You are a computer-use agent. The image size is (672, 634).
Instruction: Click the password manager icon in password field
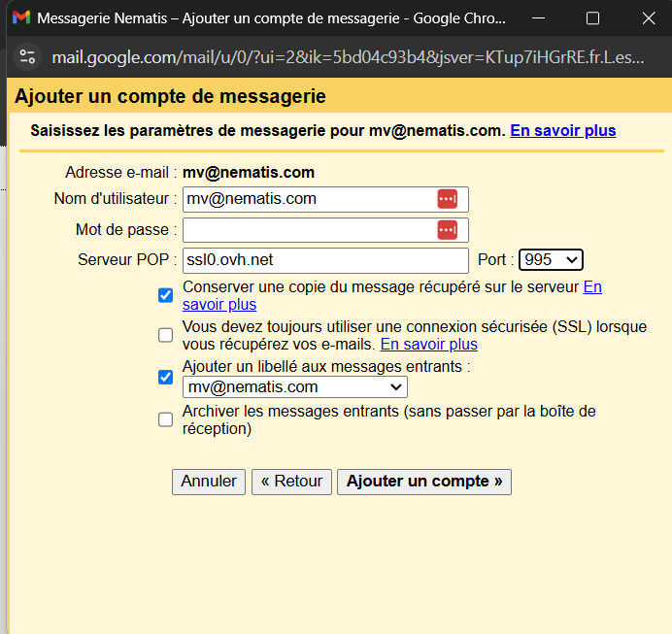447,230
